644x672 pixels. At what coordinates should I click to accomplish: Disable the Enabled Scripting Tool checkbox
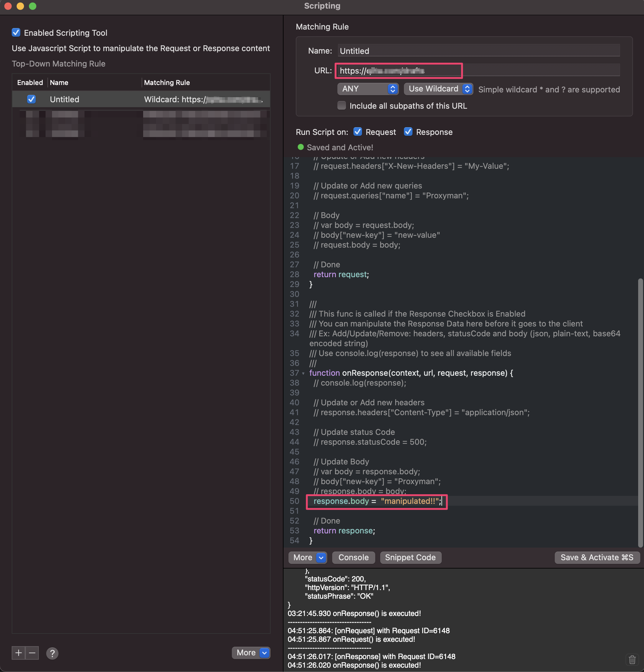point(16,33)
